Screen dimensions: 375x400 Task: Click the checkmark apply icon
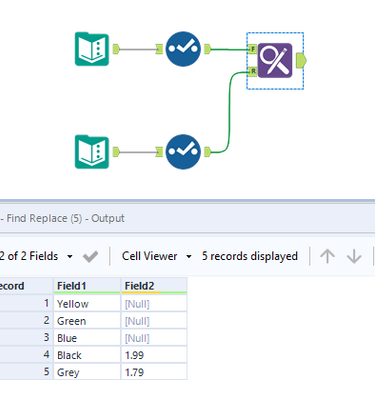[x=90, y=256]
